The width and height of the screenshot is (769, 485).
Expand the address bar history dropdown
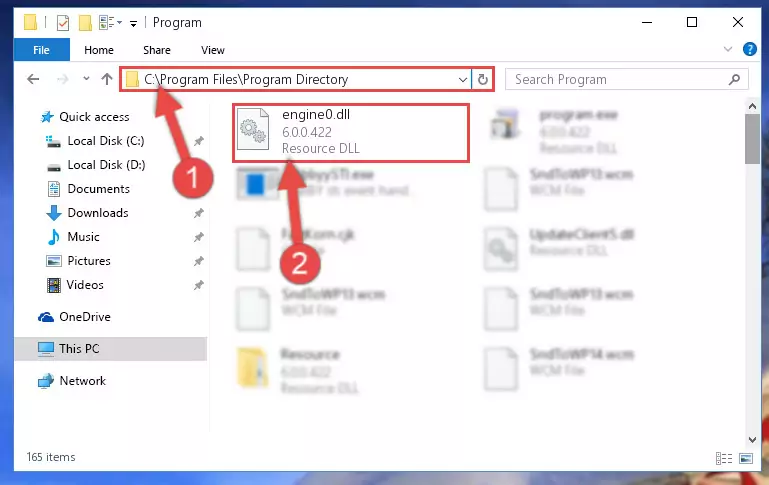pos(462,79)
